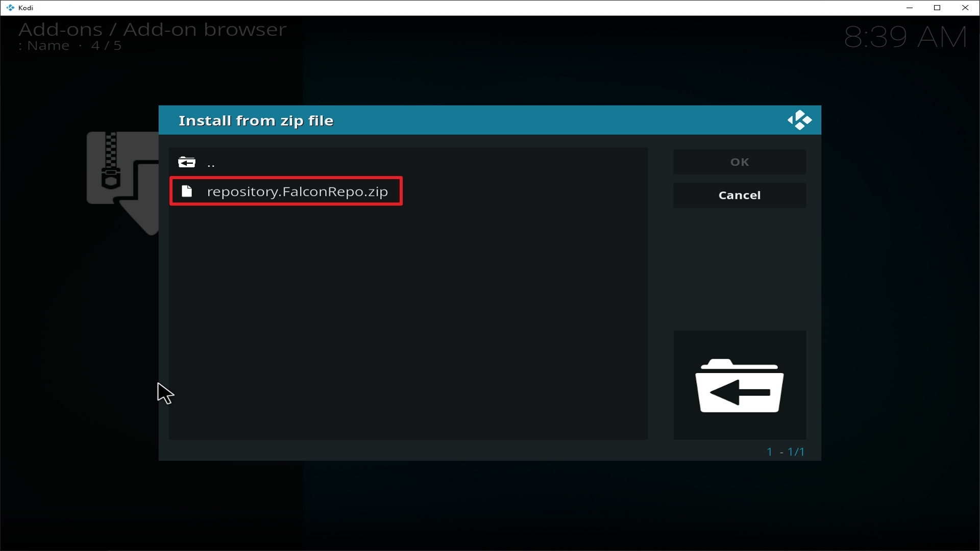Click the 'Install from zip file' dialog title
The image size is (980, 551).
(256, 121)
